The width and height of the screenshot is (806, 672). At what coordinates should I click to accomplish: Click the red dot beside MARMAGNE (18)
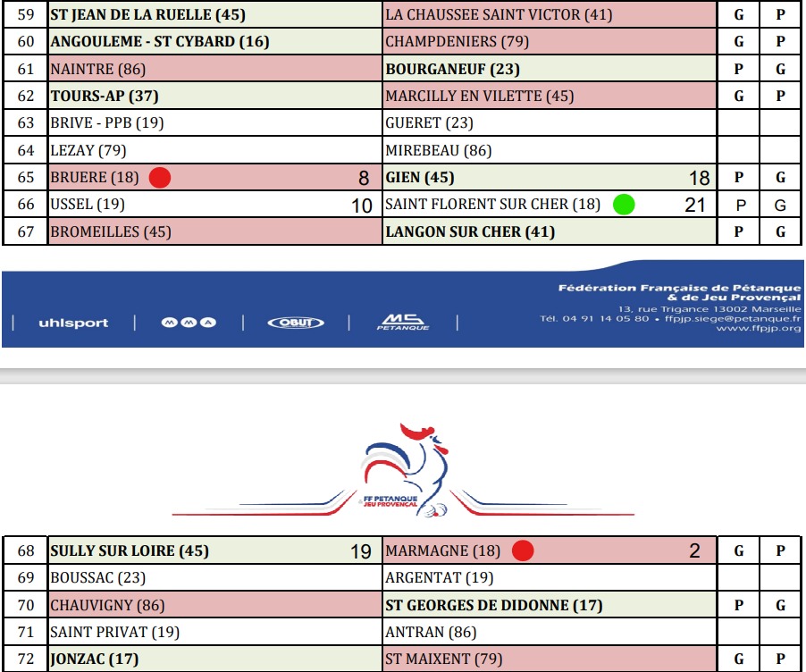(523, 550)
